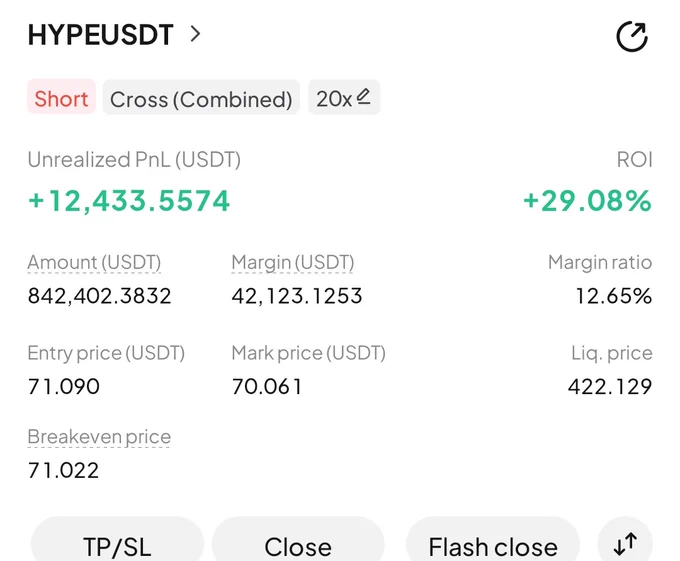Viewport: 680px width, 561px height.
Task: Tap the Amount (USDT) underlined label
Action: click(x=94, y=263)
